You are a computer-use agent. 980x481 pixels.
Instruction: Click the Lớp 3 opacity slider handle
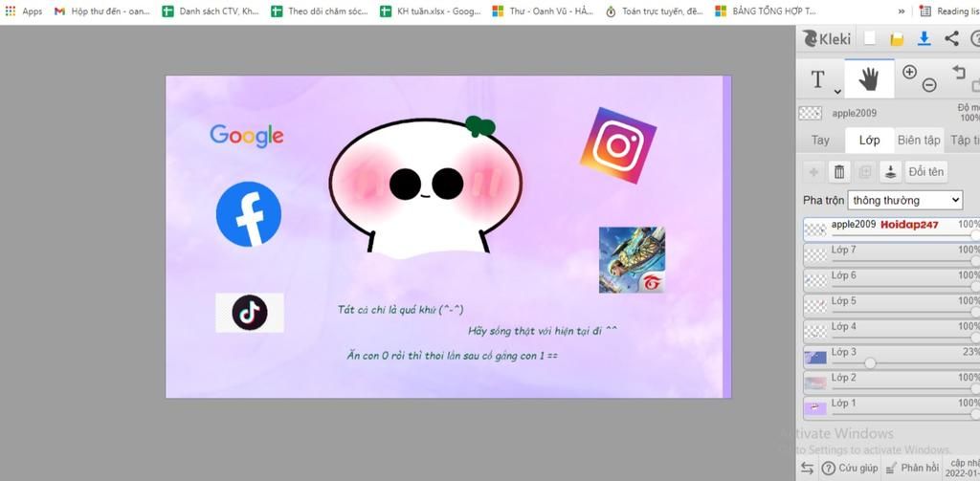(x=869, y=363)
